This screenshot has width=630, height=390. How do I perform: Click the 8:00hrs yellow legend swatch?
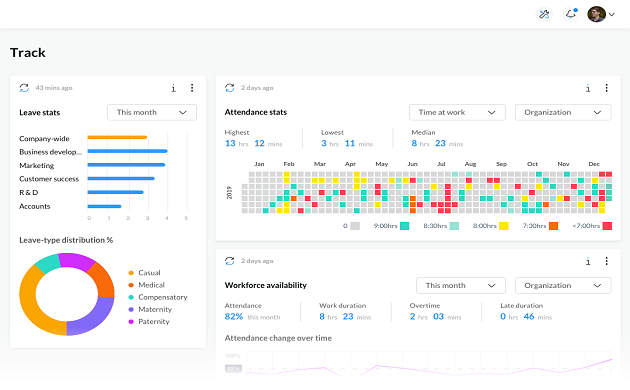click(503, 226)
